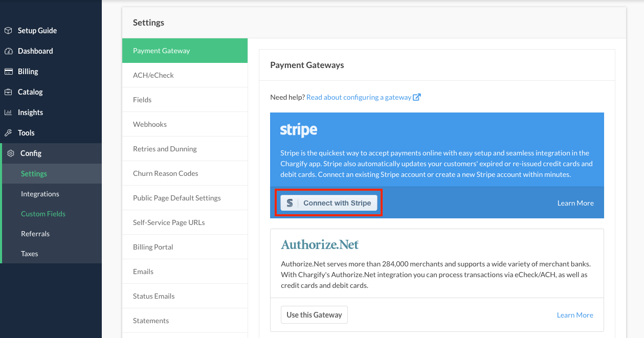Click the Config gear icon
The height and width of the screenshot is (338, 644).
[11, 153]
